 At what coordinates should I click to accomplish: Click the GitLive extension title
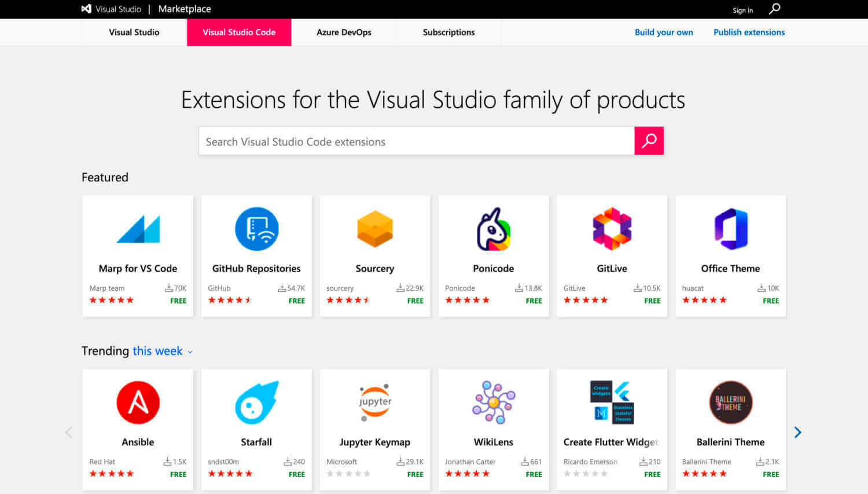coord(612,268)
